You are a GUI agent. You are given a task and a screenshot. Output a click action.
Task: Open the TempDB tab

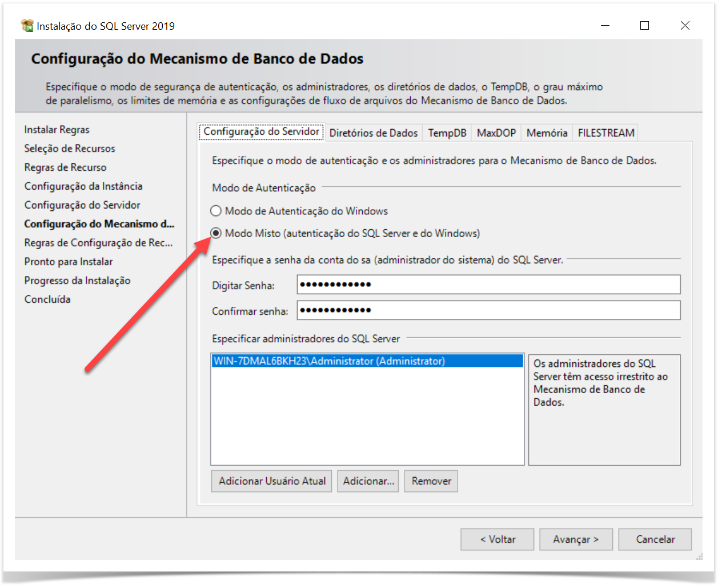tap(447, 133)
